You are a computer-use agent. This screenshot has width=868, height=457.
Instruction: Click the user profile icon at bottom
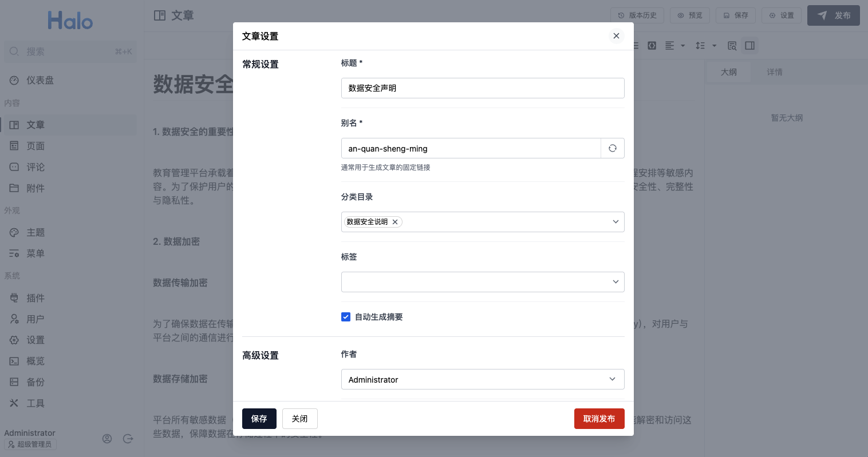pos(107,439)
